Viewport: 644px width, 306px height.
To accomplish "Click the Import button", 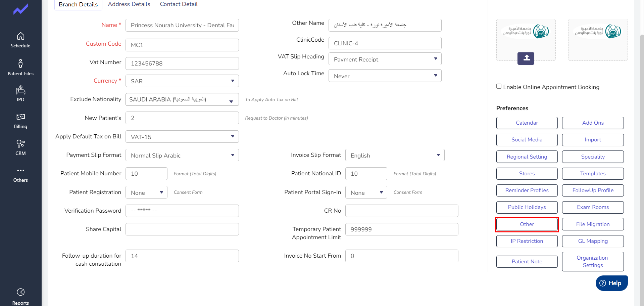I will 593,140.
